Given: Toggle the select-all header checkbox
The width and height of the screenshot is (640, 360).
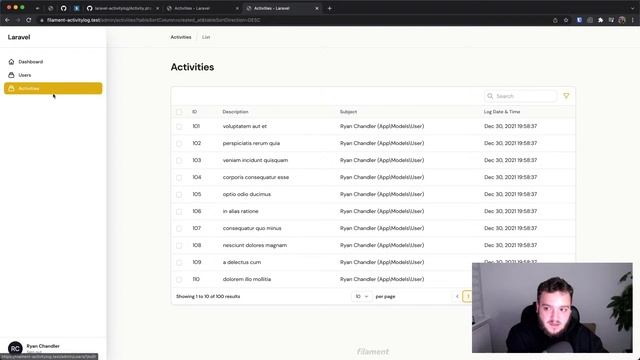Looking at the screenshot, I should coord(179,112).
